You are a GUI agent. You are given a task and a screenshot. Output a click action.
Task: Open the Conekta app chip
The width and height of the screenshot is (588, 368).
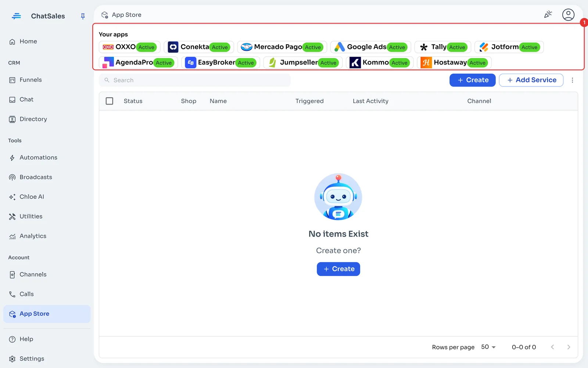199,47
